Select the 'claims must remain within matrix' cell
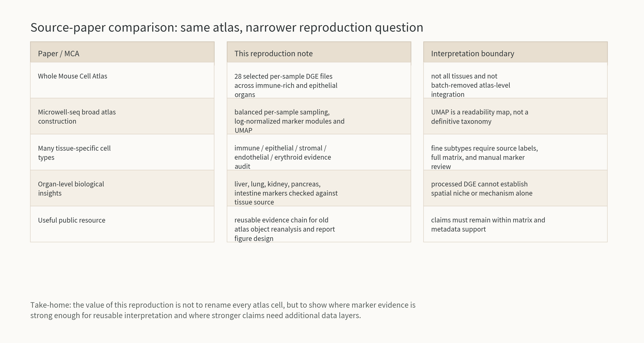This screenshot has height=343, width=644. point(515,224)
